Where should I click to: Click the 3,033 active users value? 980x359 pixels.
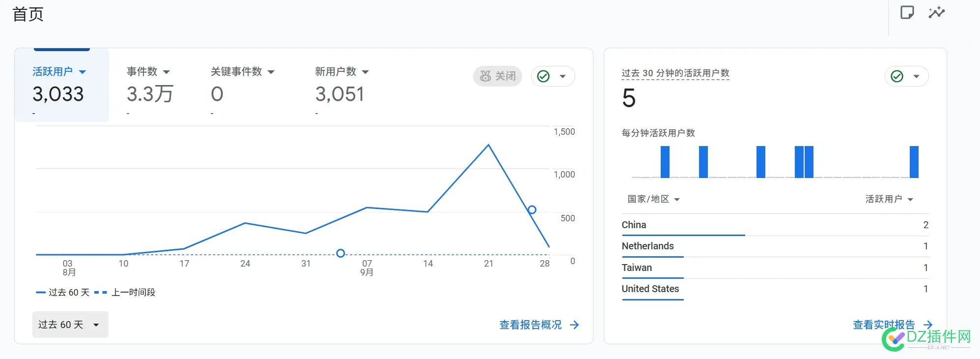58,94
